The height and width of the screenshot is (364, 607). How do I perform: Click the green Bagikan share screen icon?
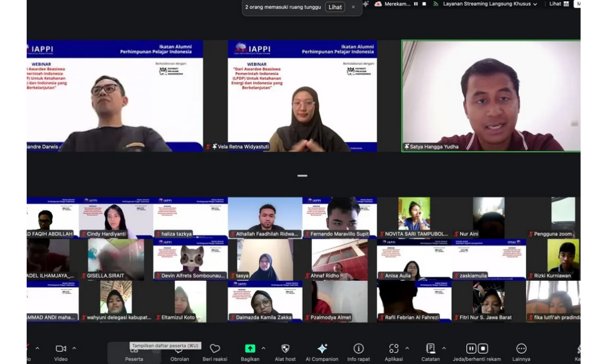[x=250, y=349]
